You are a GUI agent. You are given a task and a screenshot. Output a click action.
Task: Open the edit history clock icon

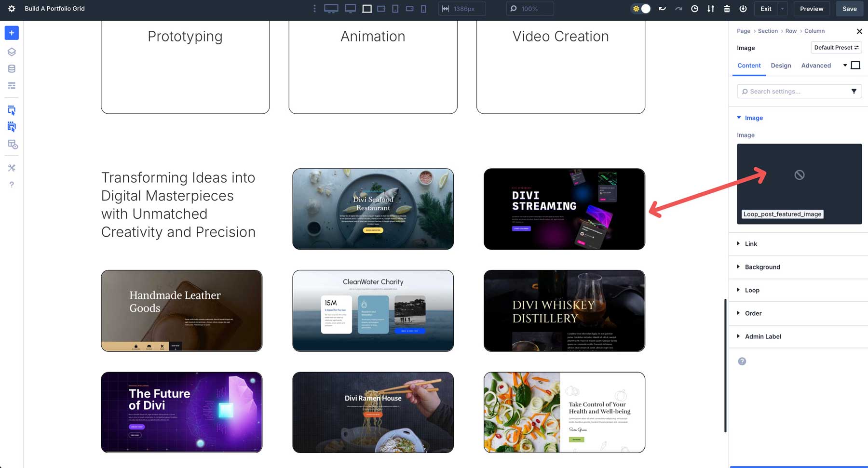click(x=694, y=8)
